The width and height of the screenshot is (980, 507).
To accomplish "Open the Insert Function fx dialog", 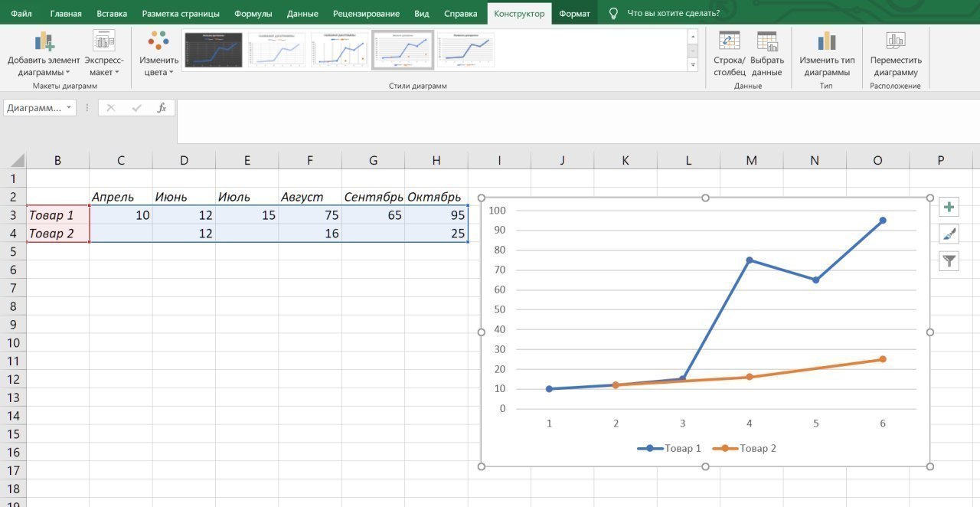I will click(x=162, y=108).
